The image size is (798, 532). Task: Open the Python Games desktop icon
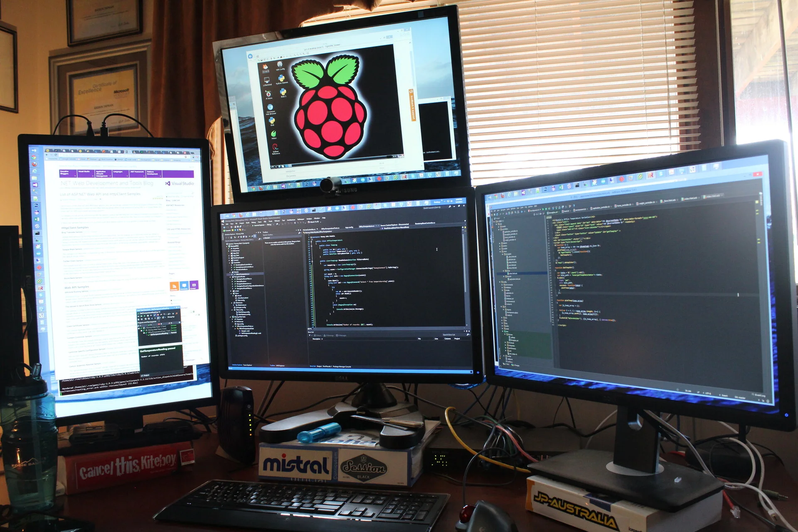(281, 78)
